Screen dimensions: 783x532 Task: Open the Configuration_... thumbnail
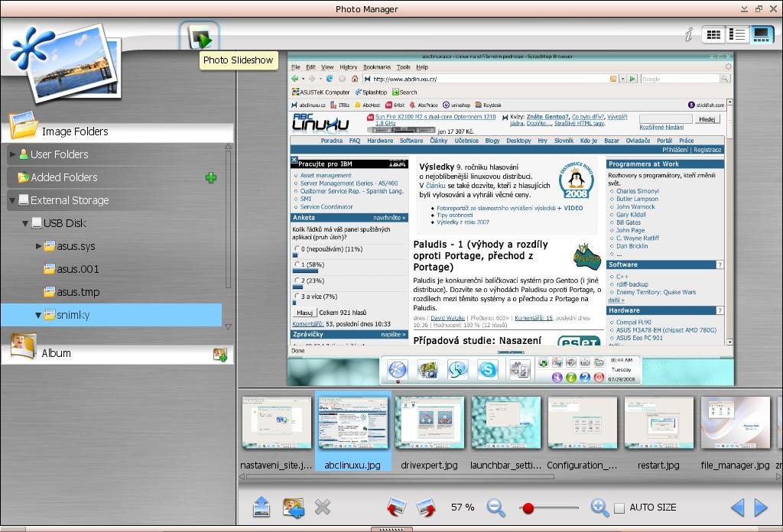click(x=582, y=423)
